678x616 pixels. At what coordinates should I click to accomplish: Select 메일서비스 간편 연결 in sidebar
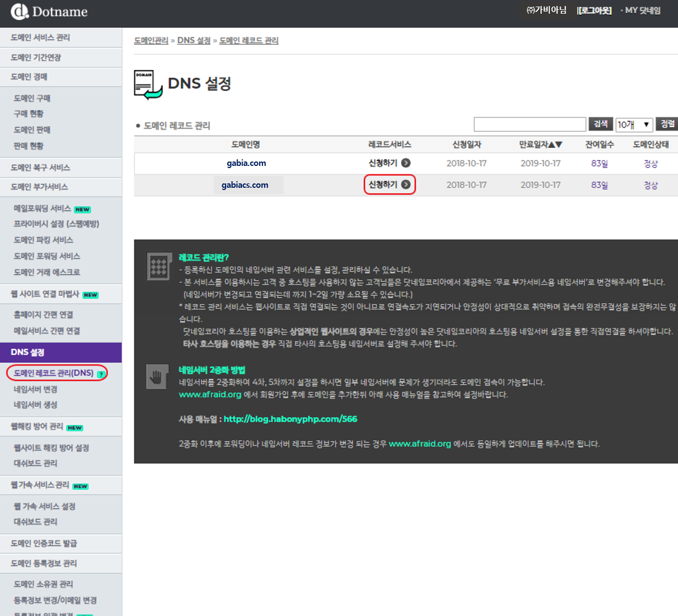tap(47, 331)
